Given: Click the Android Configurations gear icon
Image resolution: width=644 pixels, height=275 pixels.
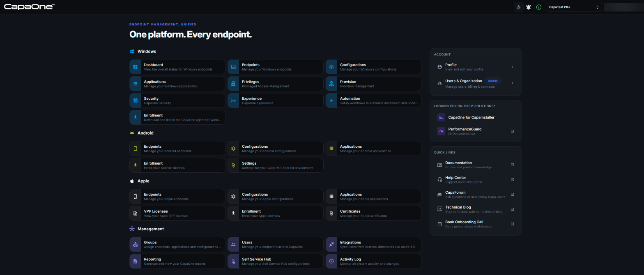Looking at the screenshot, I should tap(233, 149).
